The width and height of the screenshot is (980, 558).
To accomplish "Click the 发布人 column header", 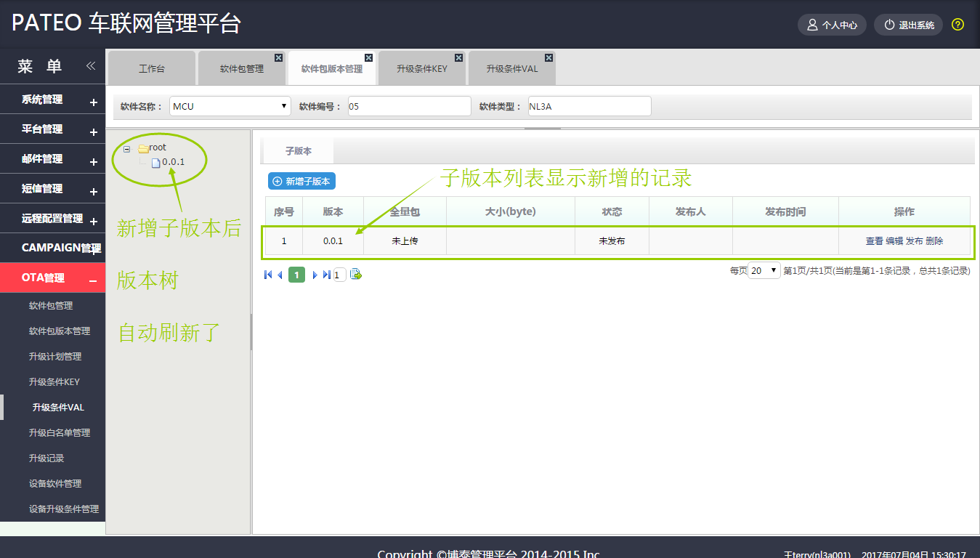I will [691, 211].
